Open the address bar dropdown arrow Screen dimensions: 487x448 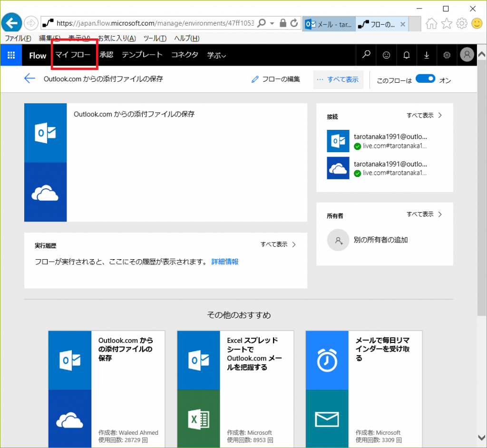(272, 23)
